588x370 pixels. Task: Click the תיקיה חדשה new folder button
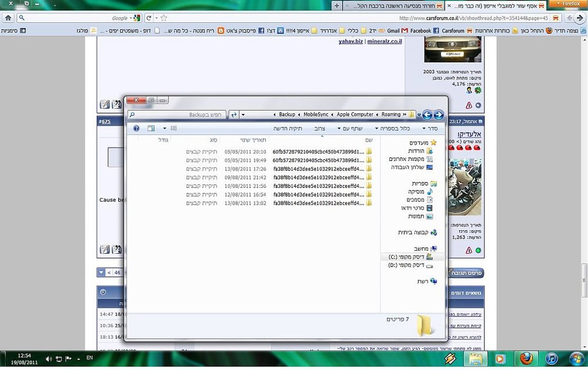coord(288,129)
